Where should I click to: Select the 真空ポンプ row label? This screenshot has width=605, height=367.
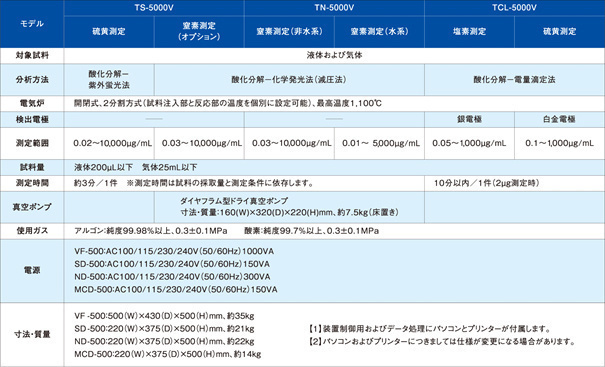(x=32, y=207)
